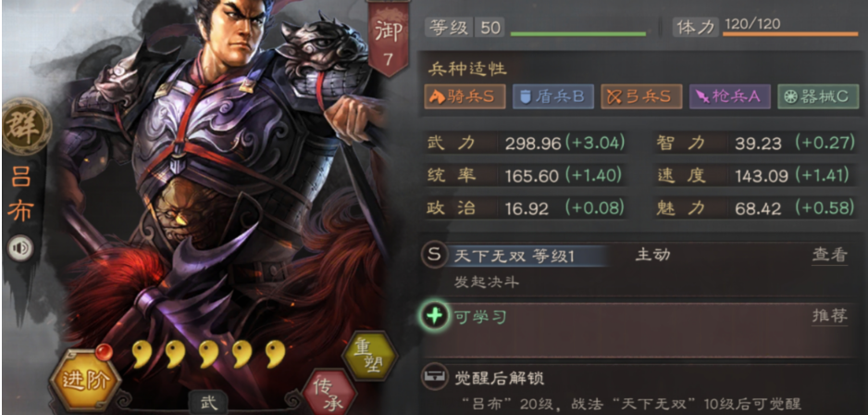Tap the red 御 7 banner
The height and width of the screenshot is (415, 868).
click(388, 38)
